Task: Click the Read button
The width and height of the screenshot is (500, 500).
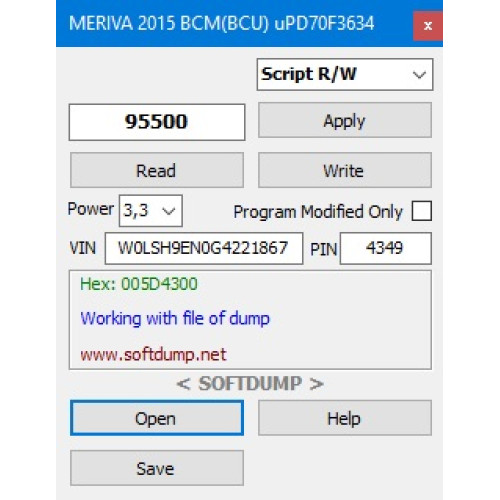Action: pyautogui.click(x=157, y=170)
